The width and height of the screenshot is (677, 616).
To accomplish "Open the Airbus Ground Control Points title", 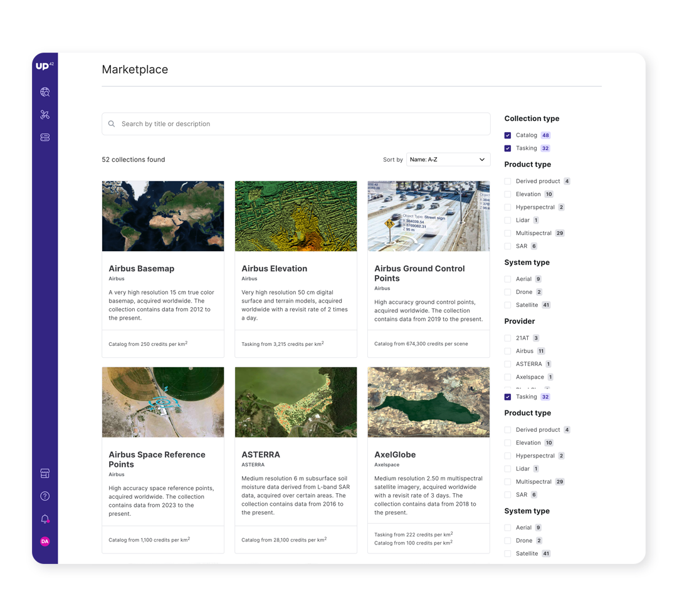I will point(419,273).
